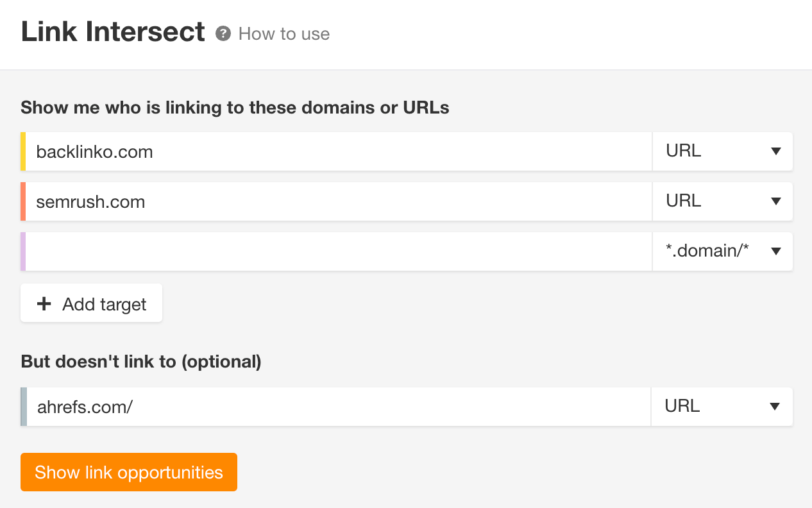The height and width of the screenshot is (508, 812).
Task: Open the URL mode selector for backlinko.com
Action: pyautogui.click(x=722, y=151)
